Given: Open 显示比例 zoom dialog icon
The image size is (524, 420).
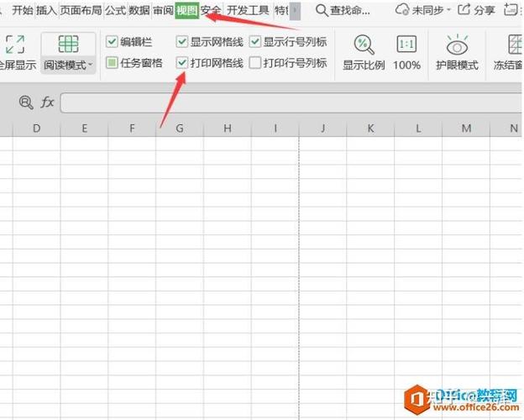Looking at the screenshot, I should pos(364,45).
